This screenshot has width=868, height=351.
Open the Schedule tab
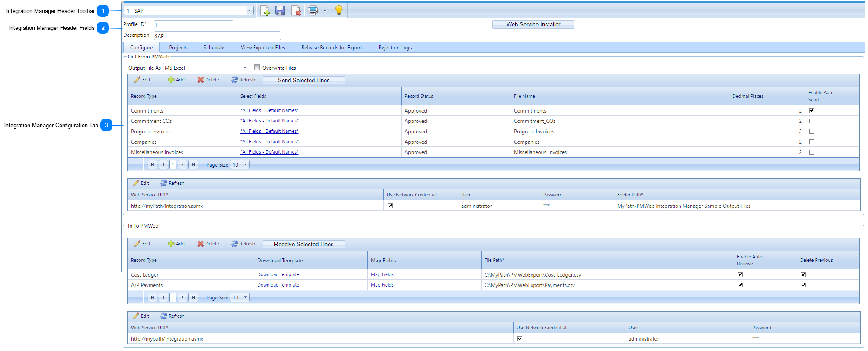click(214, 48)
